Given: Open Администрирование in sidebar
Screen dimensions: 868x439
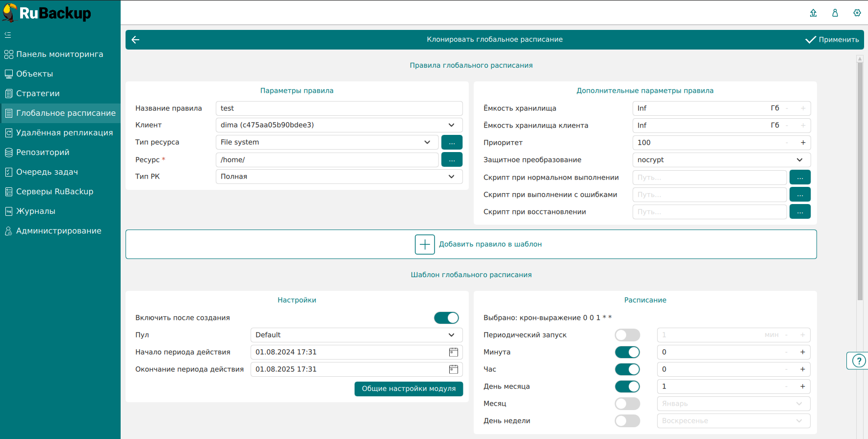Looking at the screenshot, I should coord(60,231).
